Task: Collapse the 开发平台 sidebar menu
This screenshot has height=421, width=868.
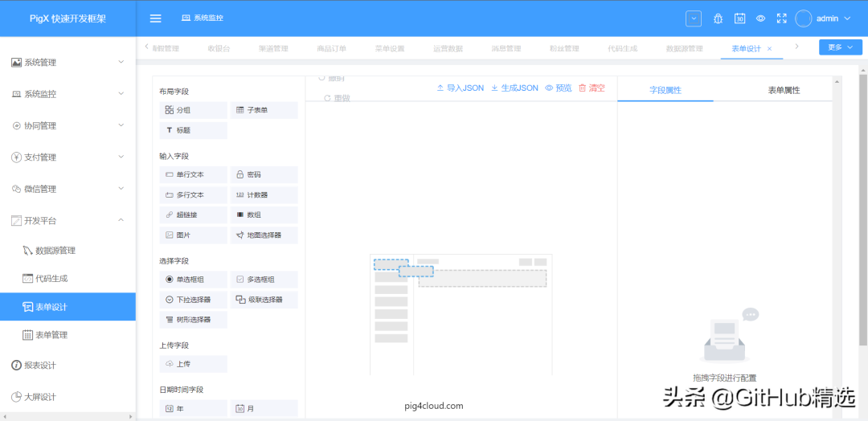Action: (x=68, y=221)
